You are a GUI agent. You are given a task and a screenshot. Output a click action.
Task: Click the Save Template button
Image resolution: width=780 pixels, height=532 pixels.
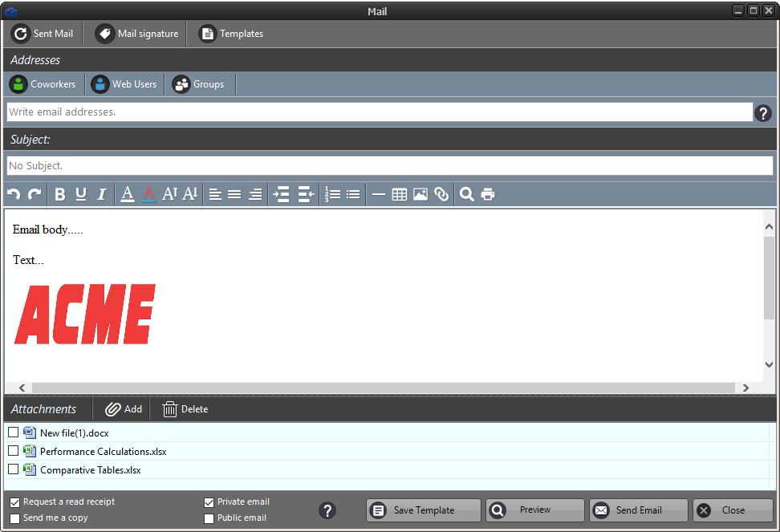424,510
